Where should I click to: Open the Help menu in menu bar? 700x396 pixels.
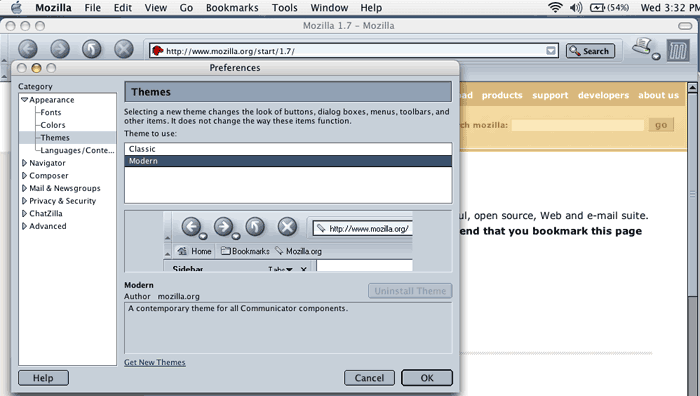click(371, 8)
